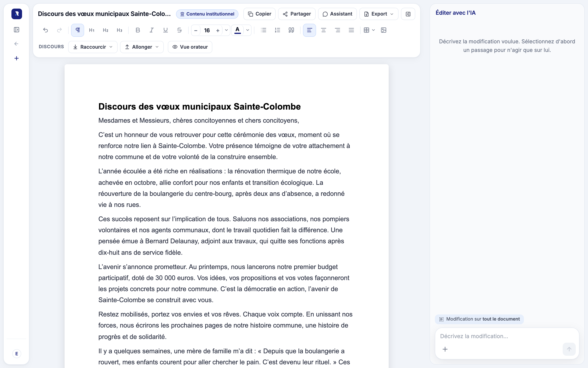This screenshot has width=588, height=368.
Task: Toggle bold formatting
Action: (138, 30)
